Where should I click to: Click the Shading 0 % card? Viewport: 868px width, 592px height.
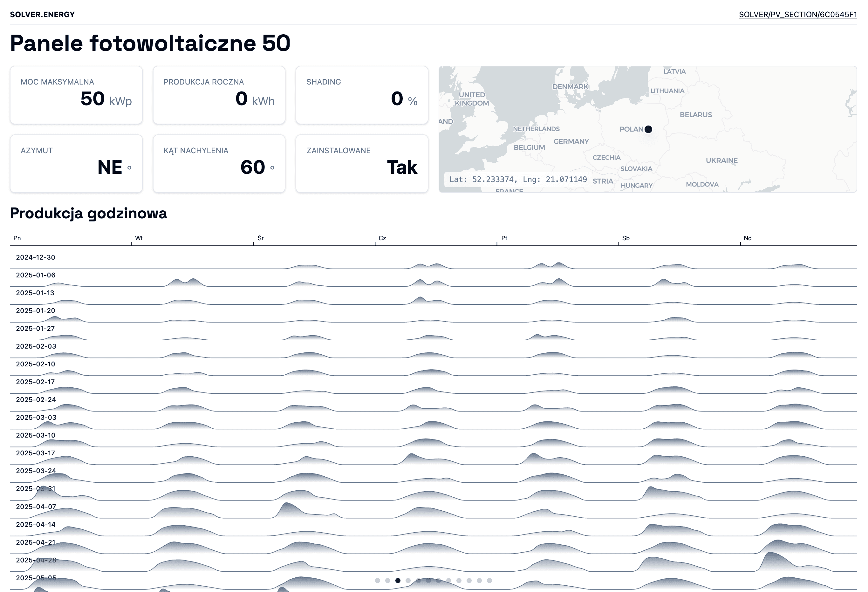(x=362, y=95)
